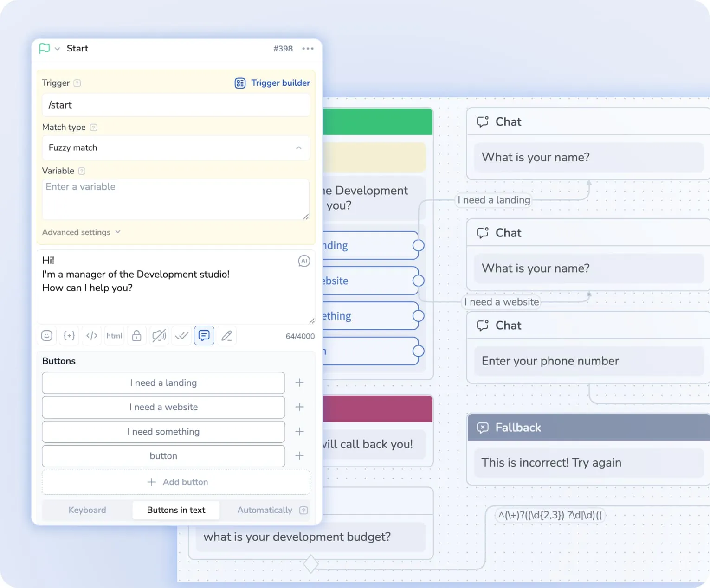This screenshot has height=588, width=710.
Task: Switch to Buttons in text mode
Action: 176,510
